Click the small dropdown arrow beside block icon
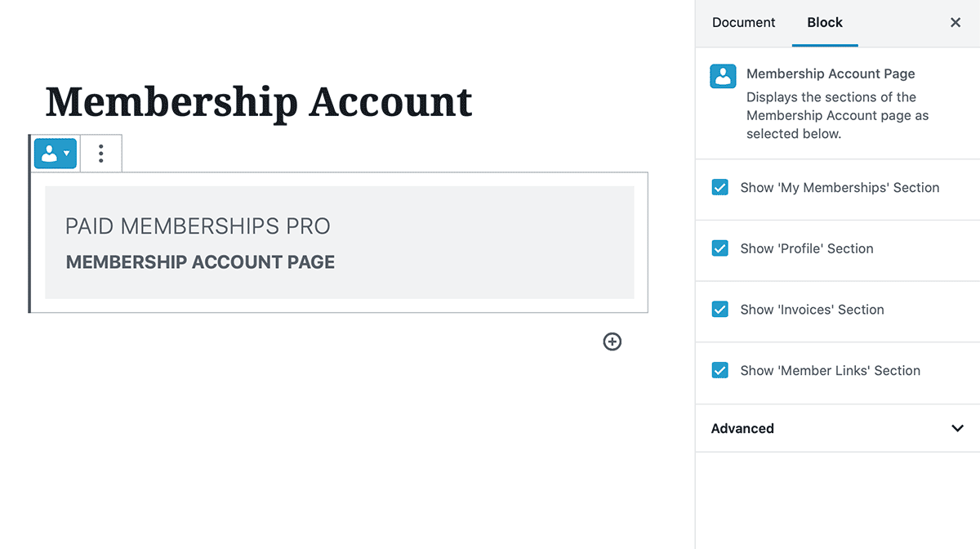This screenshot has height=549, width=980. [x=67, y=154]
